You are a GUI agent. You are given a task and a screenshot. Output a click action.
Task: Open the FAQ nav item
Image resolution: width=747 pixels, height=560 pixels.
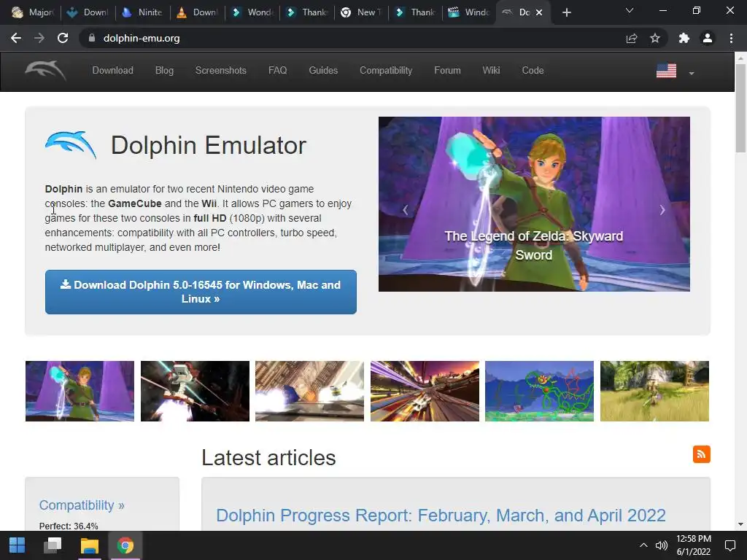277,71
